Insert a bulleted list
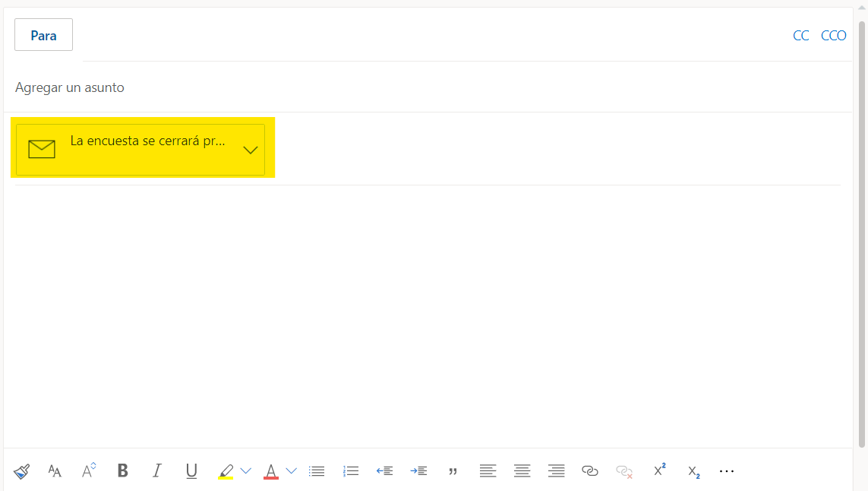Image resolution: width=868 pixels, height=491 pixels. tap(317, 471)
